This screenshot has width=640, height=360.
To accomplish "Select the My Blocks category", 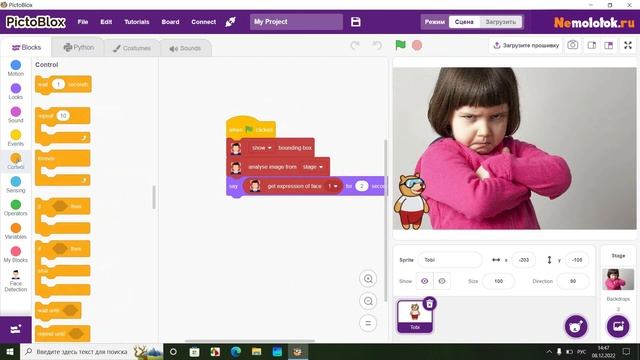I will (16, 254).
